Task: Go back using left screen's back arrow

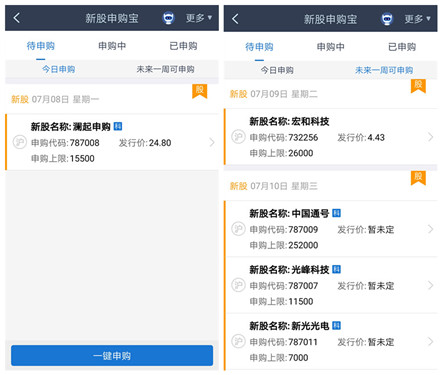Action: point(16,18)
